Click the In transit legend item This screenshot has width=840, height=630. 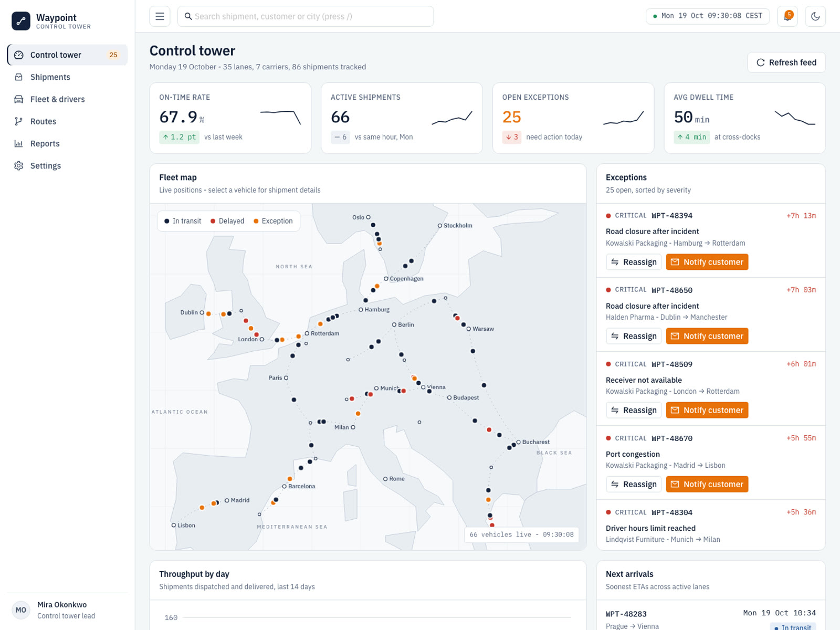(183, 221)
